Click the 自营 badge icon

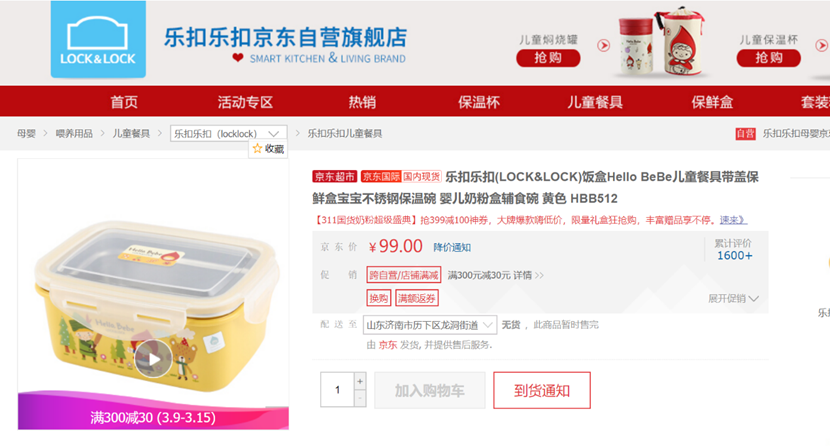click(x=745, y=133)
